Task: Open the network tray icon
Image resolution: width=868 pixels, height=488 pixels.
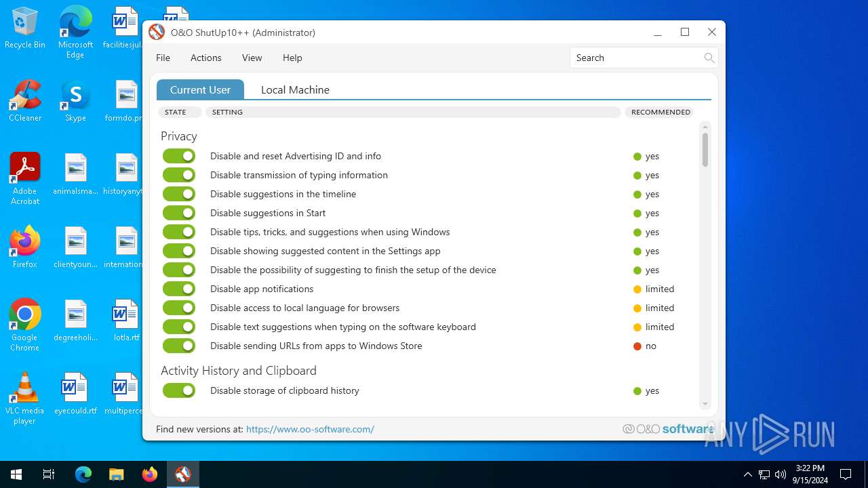Action: [x=764, y=474]
